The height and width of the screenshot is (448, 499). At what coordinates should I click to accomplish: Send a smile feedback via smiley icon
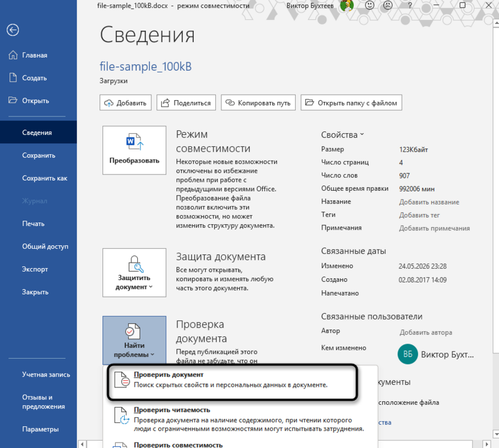tap(369, 5)
